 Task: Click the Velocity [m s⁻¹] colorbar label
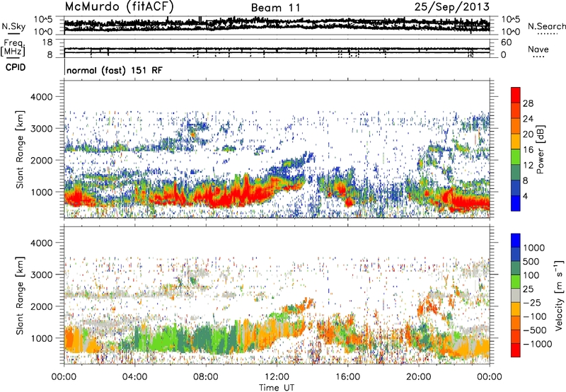pos(559,295)
